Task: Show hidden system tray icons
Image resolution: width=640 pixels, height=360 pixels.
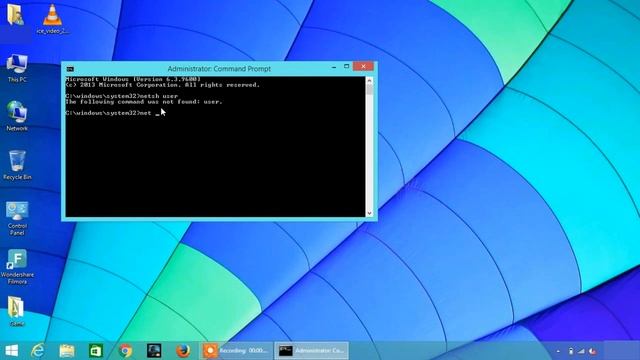Action: click(558, 351)
